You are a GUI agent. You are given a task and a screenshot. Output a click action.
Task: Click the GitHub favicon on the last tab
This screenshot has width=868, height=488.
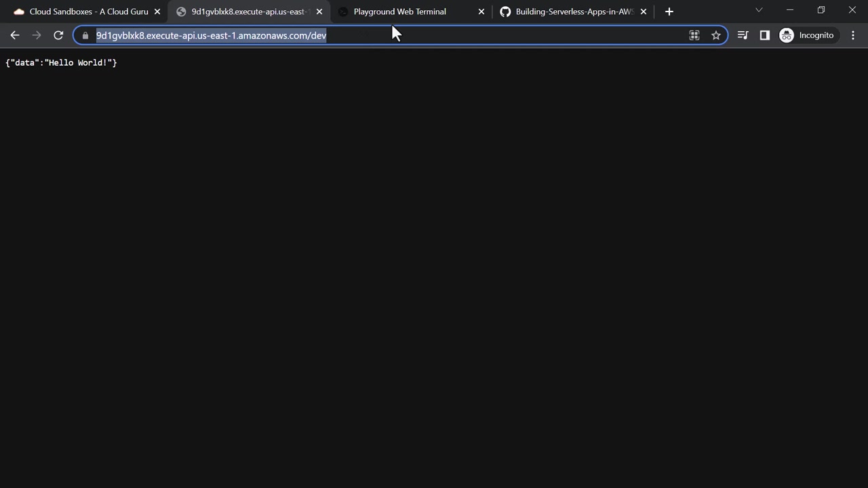pyautogui.click(x=505, y=12)
